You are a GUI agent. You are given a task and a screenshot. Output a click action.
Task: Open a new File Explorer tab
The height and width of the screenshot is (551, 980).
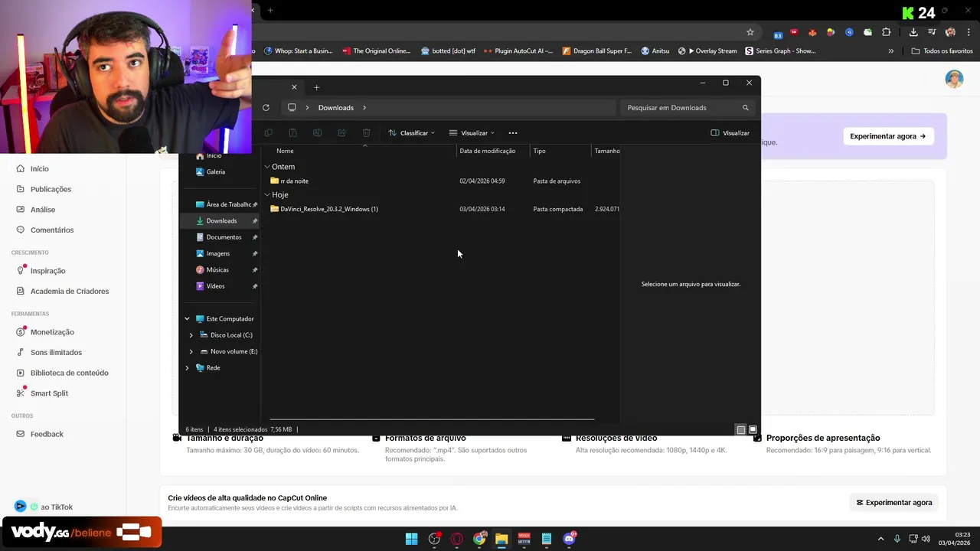(316, 87)
